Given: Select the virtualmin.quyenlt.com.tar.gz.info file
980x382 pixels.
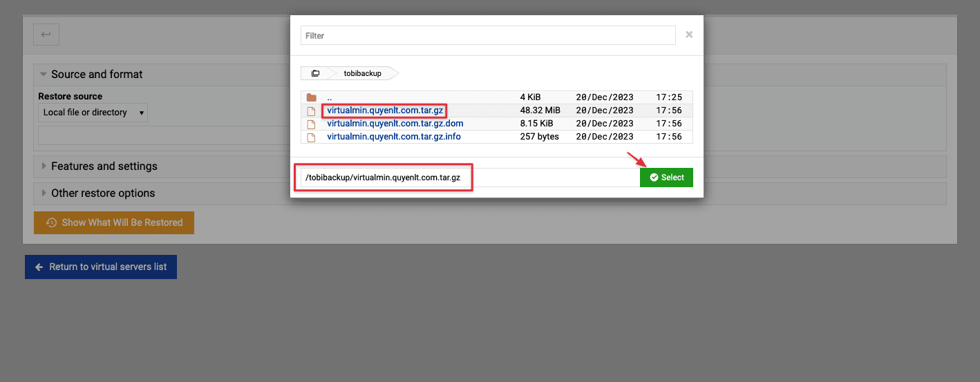Looking at the screenshot, I should pos(393,137).
